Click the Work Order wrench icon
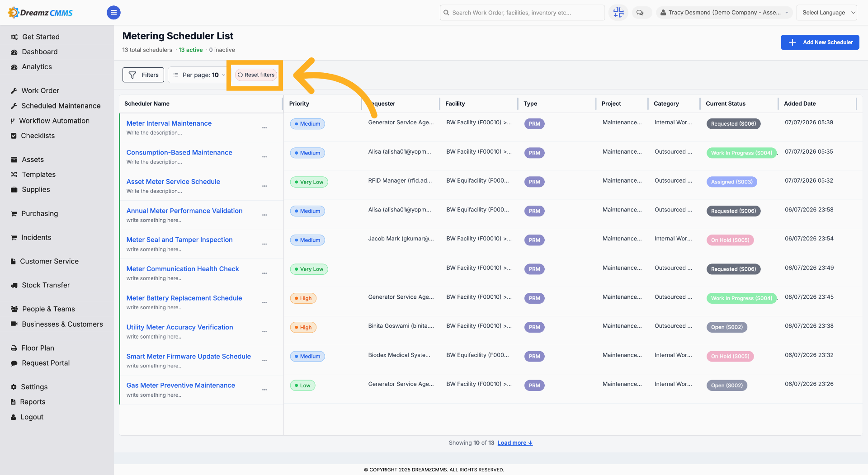868x475 pixels. coord(14,91)
